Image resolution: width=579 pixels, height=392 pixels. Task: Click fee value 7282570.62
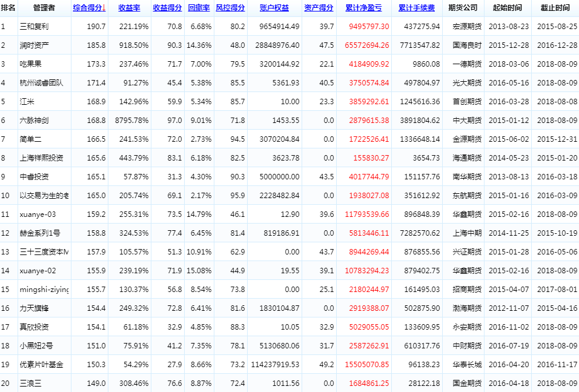tap(420, 233)
